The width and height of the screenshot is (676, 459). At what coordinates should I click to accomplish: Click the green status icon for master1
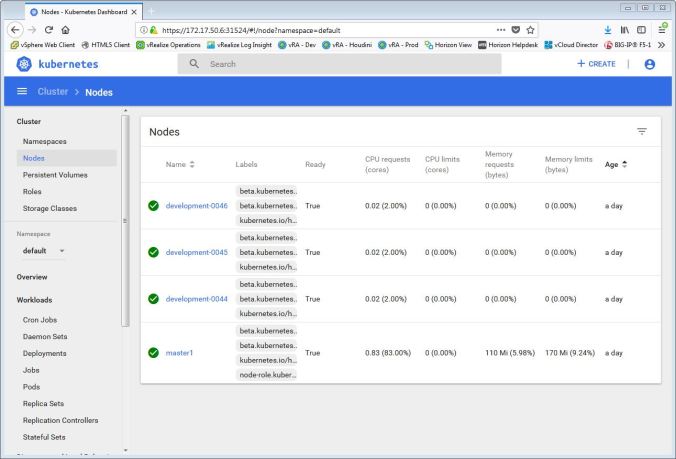(x=153, y=352)
